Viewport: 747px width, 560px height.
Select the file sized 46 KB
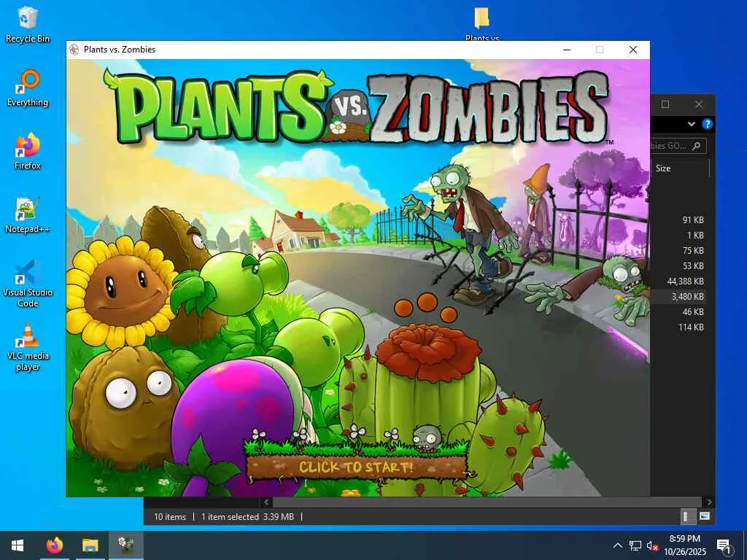click(678, 312)
